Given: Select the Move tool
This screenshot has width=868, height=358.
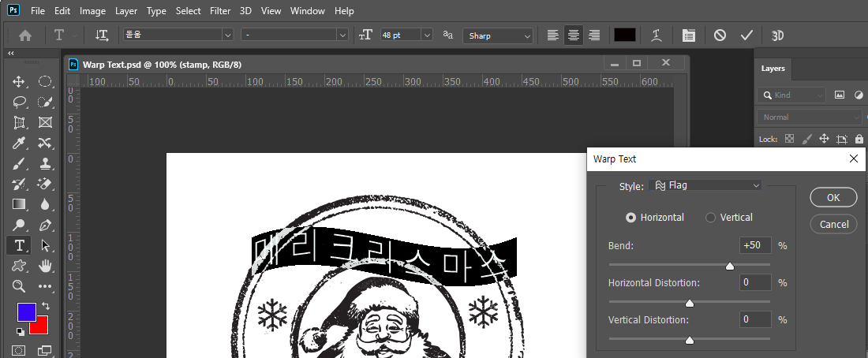Looking at the screenshot, I should (x=19, y=82).
